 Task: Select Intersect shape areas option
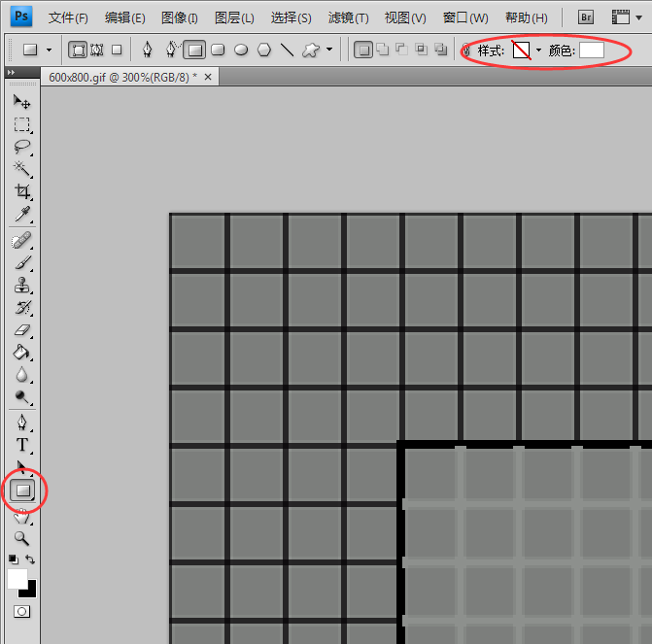[x=421, y=50]
